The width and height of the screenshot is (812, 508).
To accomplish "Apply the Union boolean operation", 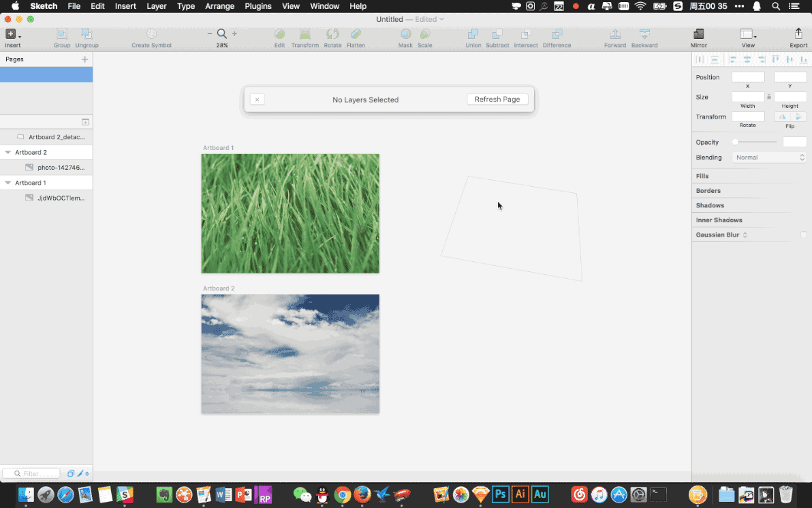I will [x=473, y=34].
